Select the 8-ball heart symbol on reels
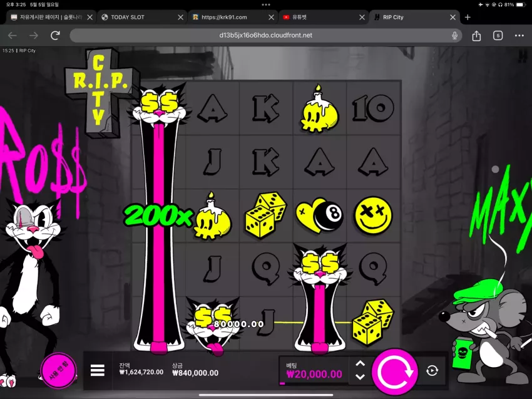 (x=319, y=215)
